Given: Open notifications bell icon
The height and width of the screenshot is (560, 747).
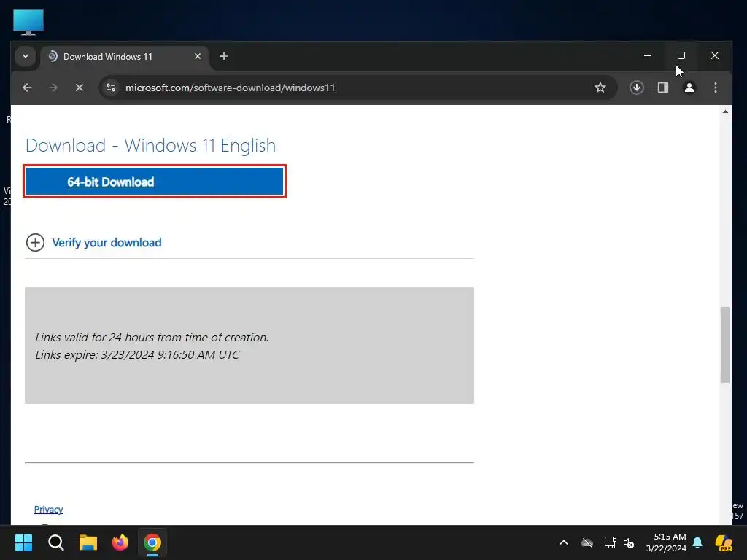Looking at the screenshot, I should (x=697, y=542).
